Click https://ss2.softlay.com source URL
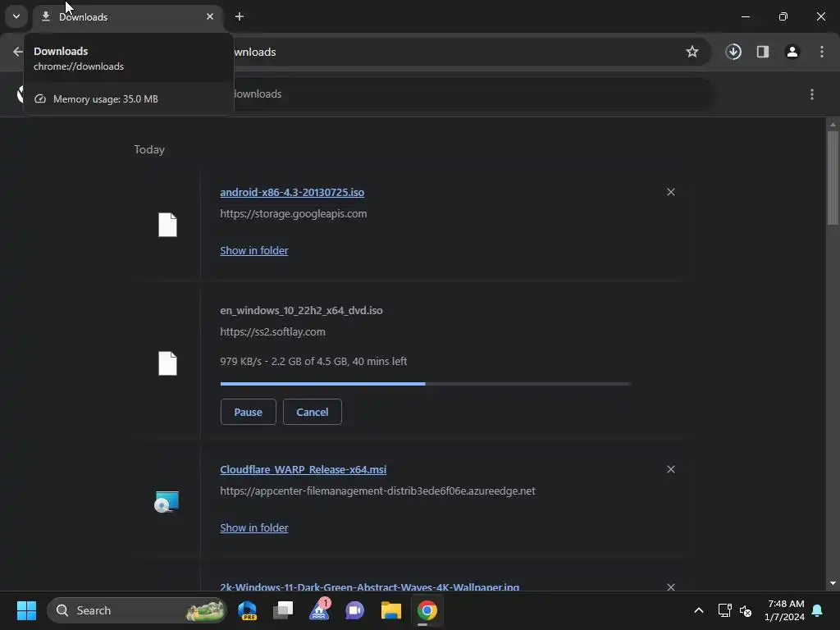840x630 pixels. (x=272, y=332)
